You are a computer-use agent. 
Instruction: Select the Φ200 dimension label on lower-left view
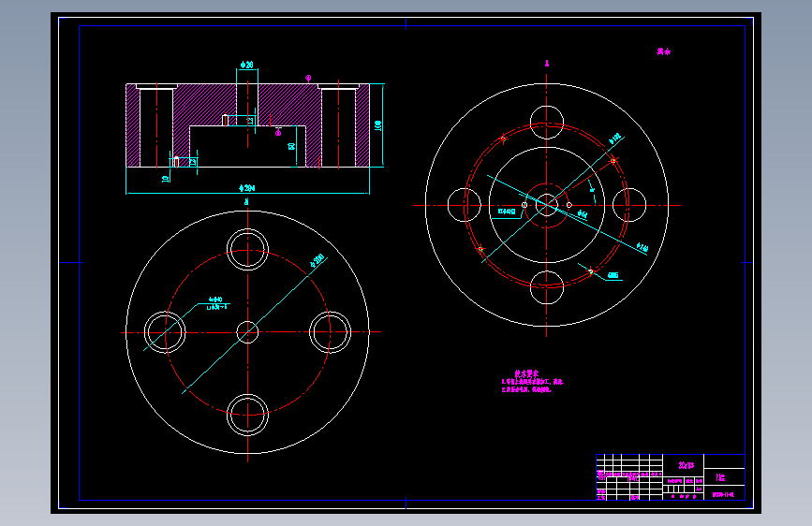pyautogui.click(x=317, y=260)
